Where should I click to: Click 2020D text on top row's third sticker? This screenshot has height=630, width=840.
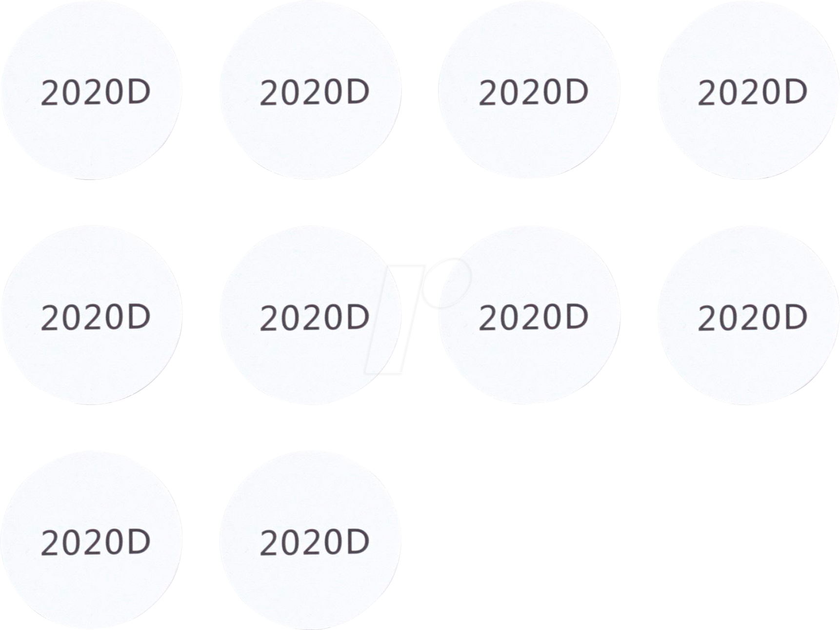[x=534, y=93]
